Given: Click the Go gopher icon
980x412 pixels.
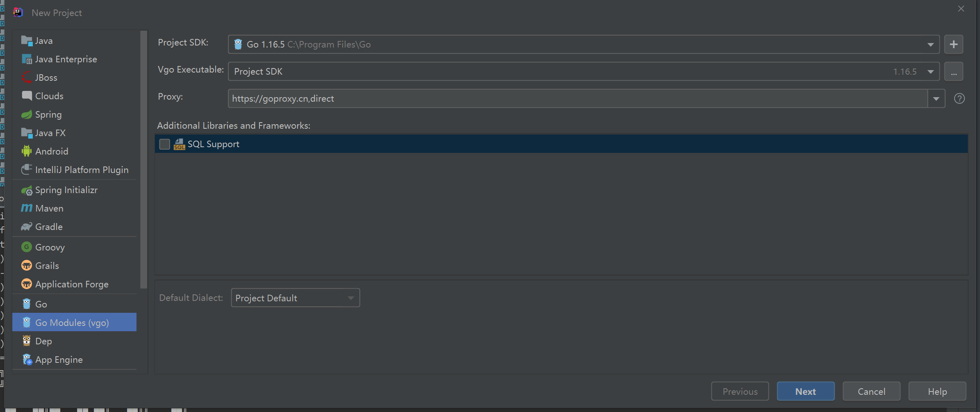Looking at the screenshot, I should 27,304.
